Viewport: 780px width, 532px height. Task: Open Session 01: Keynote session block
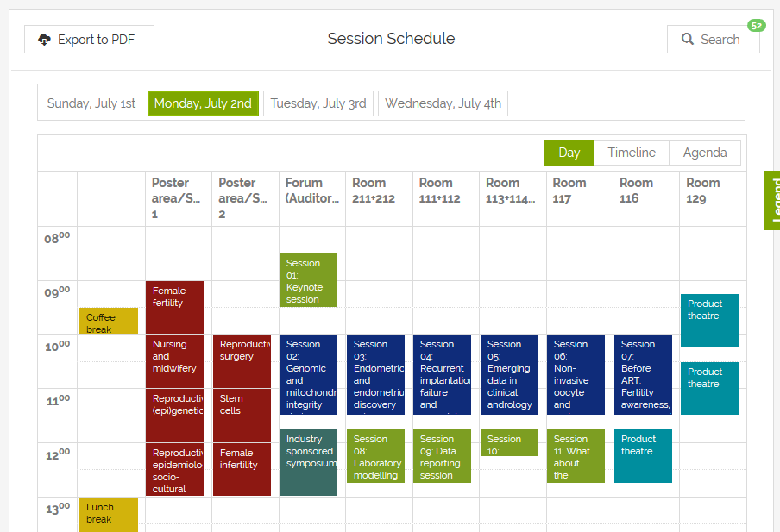click(x=308, y=280)
